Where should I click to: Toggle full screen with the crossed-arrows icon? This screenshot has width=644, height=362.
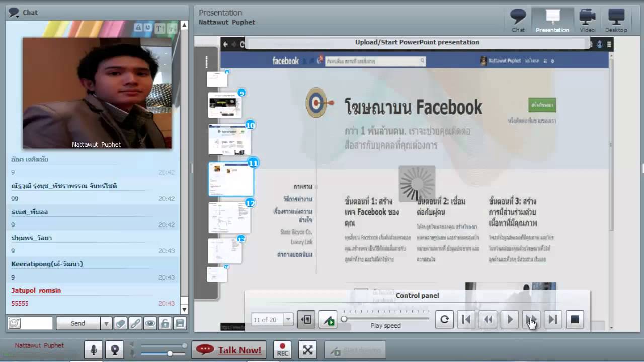[x=308, y=350]
